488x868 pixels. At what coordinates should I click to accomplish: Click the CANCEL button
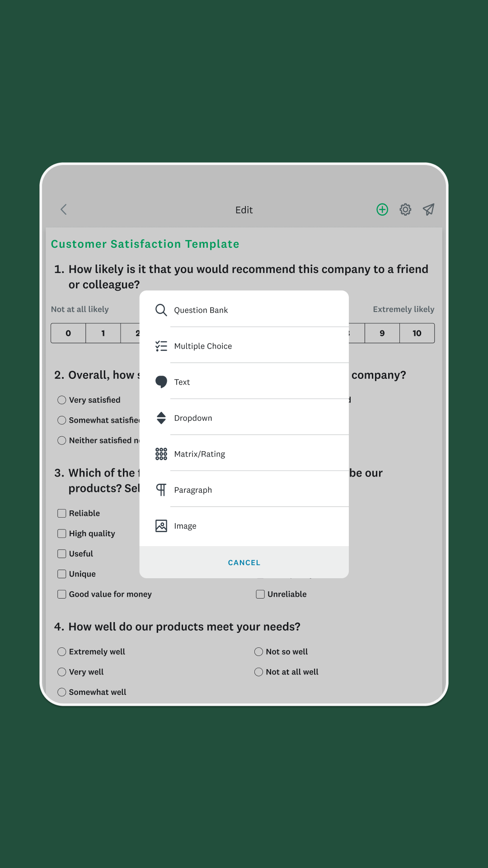point(244,562)
